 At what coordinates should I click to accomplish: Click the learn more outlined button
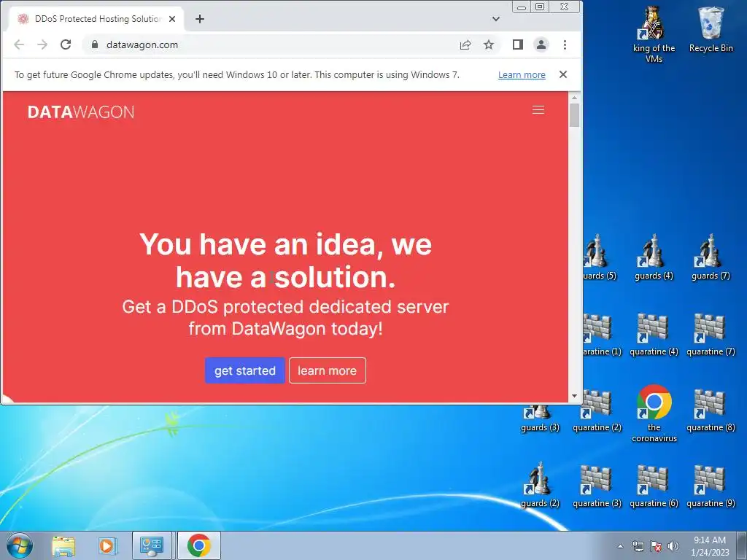(328, 370)
